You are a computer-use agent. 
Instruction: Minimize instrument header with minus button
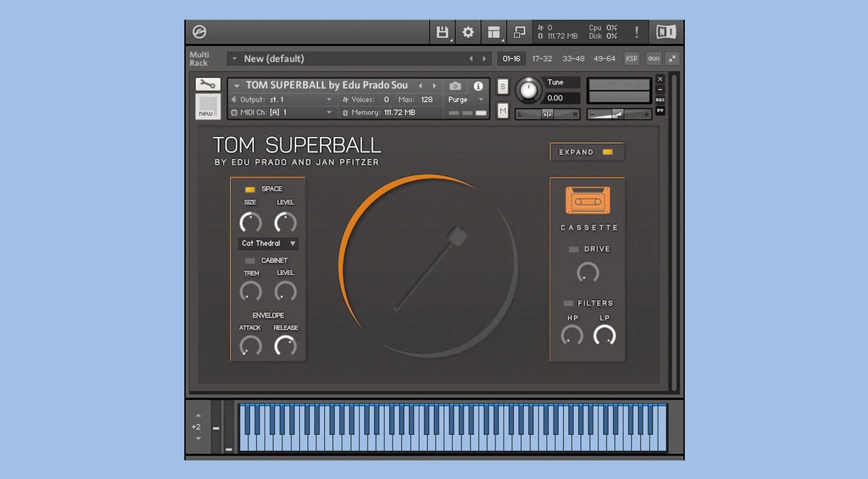pyautogui.click(x=660, y=90)
